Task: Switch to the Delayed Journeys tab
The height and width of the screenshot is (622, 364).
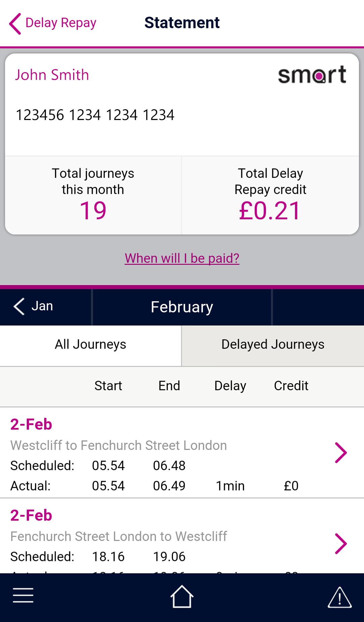Action: point(273,345)
